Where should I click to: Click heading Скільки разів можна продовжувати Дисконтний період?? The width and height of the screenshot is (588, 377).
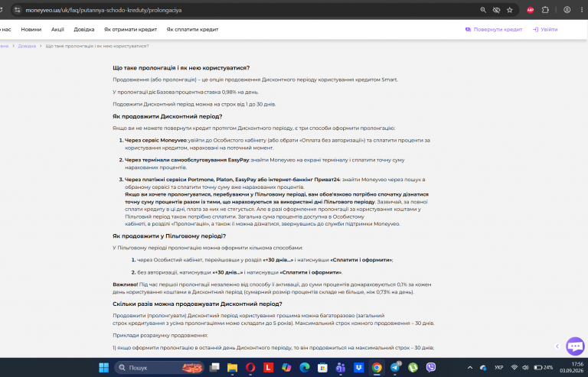coord(198,304)
